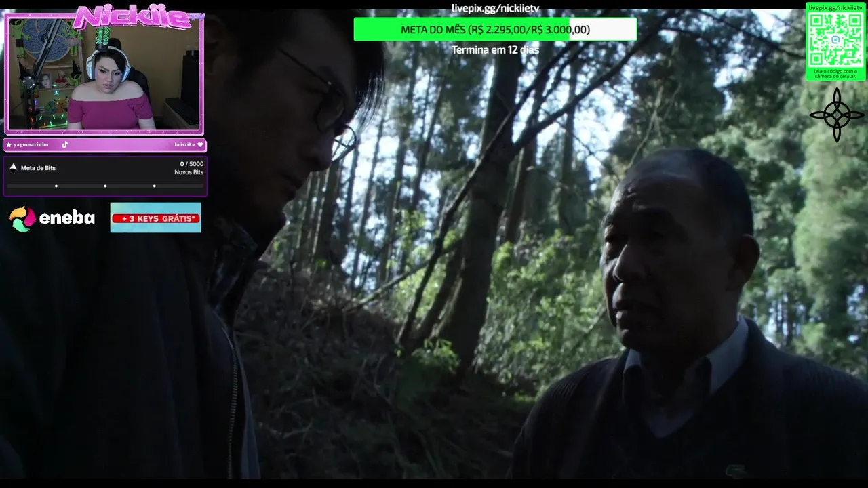Image resolution: width=868 pixels, height=488 pixels.
Task: Click the star icon beside yagomarinho
Action: pyautogui.click(x=9, y=145)
